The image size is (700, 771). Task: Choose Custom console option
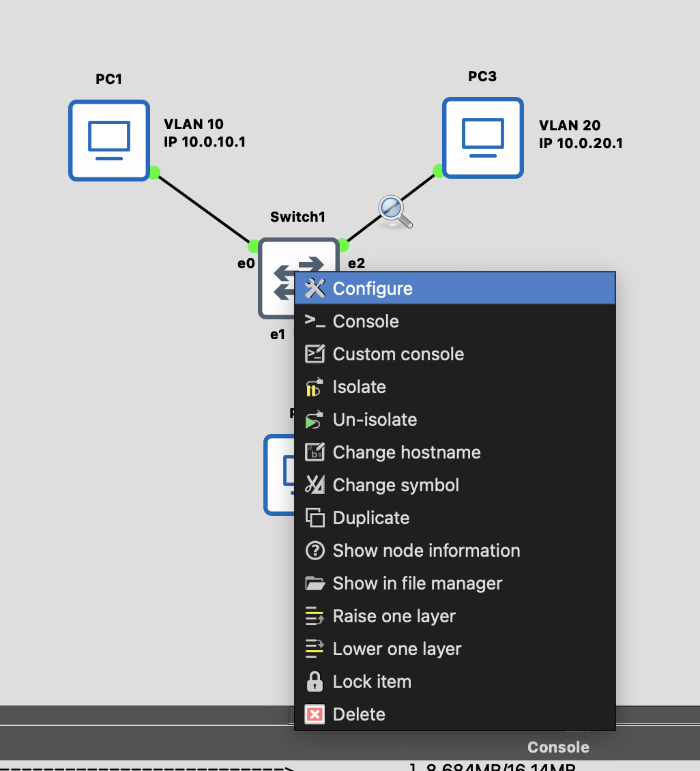pyautogui.click(x=398, y=354)
